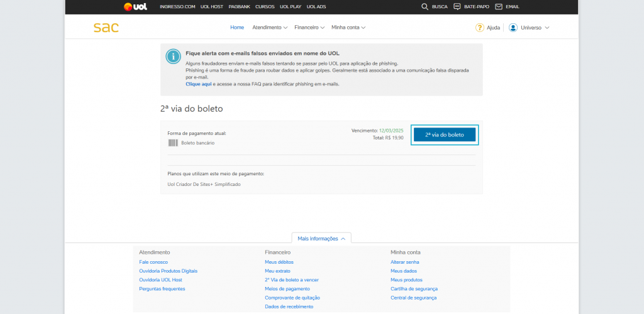Click the Ajuda question mark icon
644x314 pixels.
pyautogui.click(x=480, y=28)
